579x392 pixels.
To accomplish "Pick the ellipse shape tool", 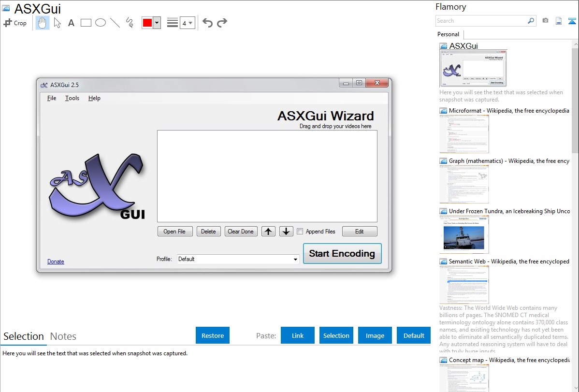I will pos(101,23).
